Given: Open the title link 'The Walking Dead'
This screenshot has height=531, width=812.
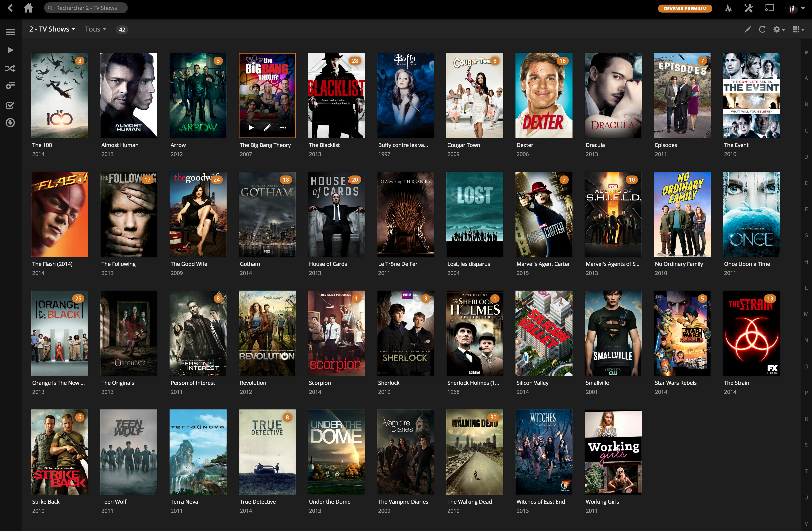Looking at the screenshot, I should [x=469, y=502].
